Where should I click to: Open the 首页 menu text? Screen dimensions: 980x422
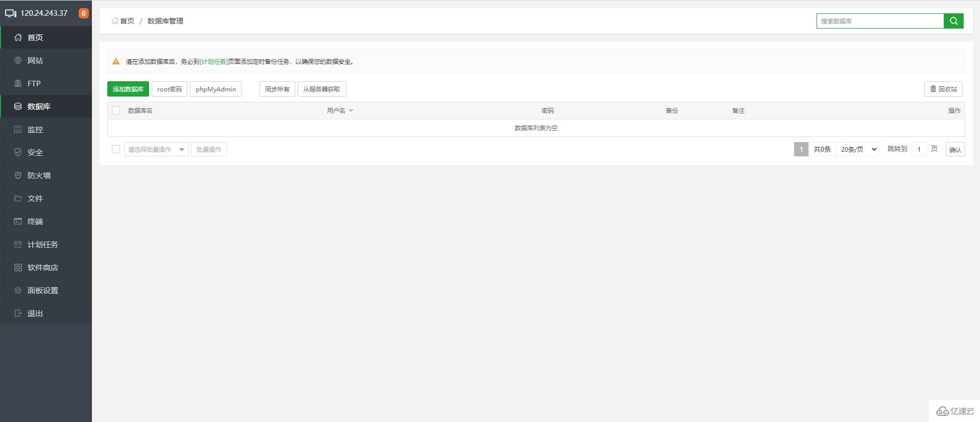pos(35,37)
